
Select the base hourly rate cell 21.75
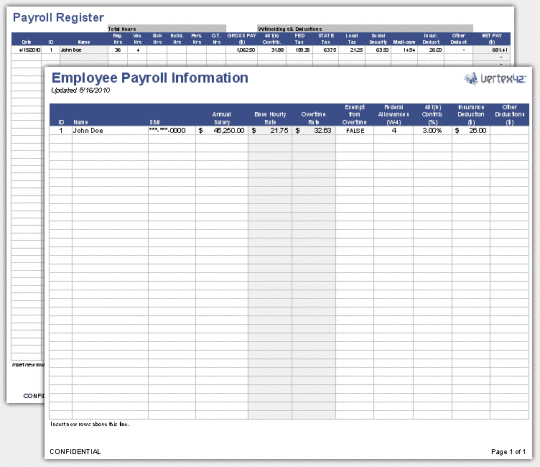[x=270, y=131]
